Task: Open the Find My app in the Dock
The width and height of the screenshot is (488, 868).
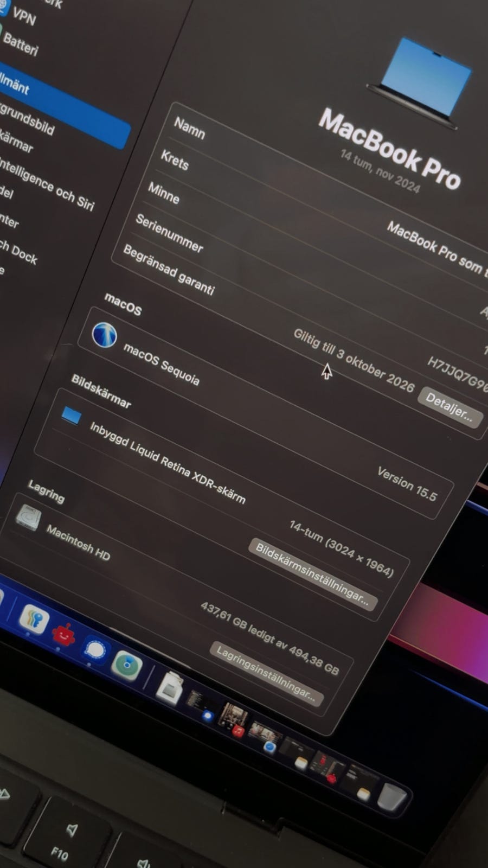Action: [x=127, y=665]
